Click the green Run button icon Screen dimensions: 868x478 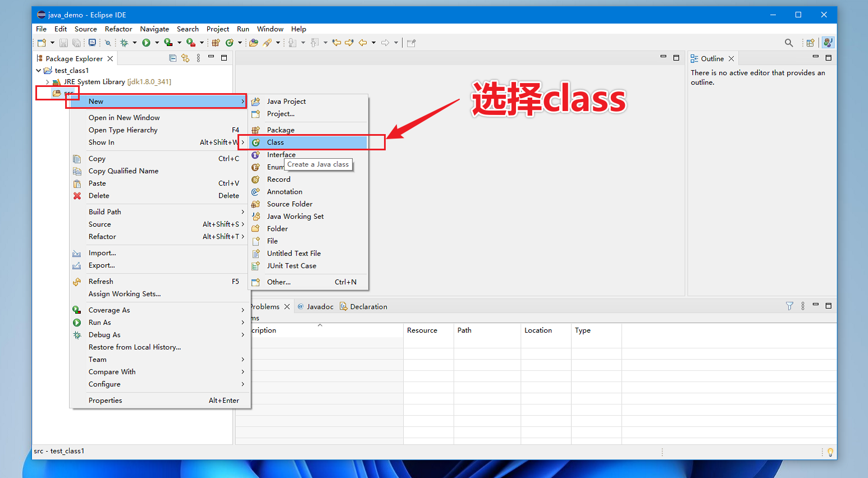pyautogui.click(x=146, y=43)
